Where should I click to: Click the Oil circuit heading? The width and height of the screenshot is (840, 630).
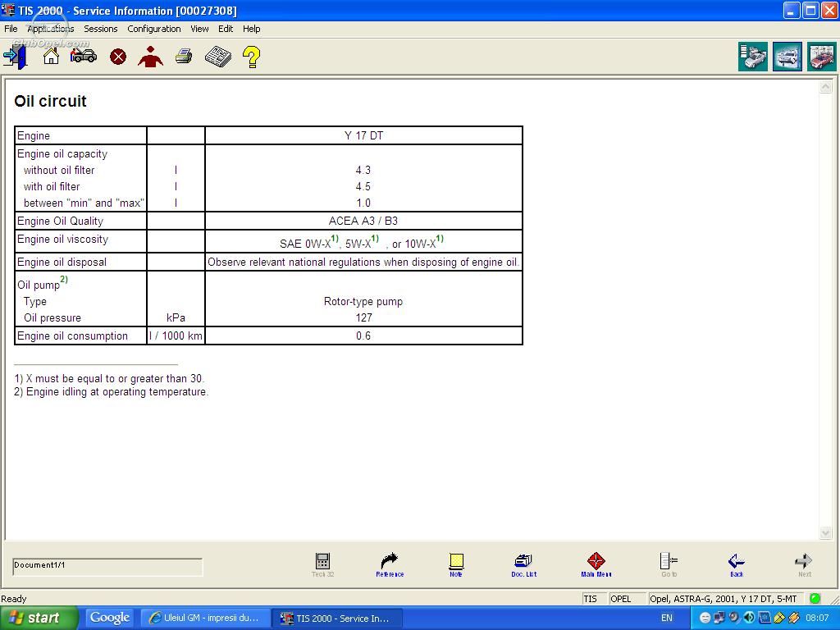click(50, 101)
